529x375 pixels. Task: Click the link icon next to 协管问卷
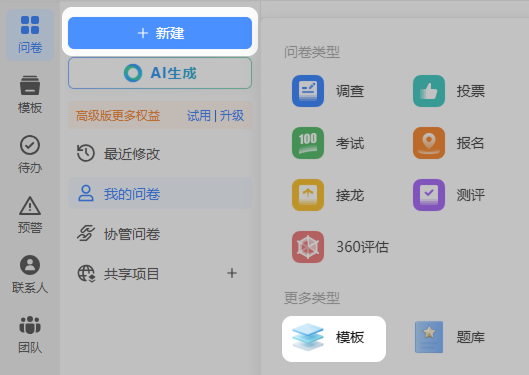coord(86,233)
